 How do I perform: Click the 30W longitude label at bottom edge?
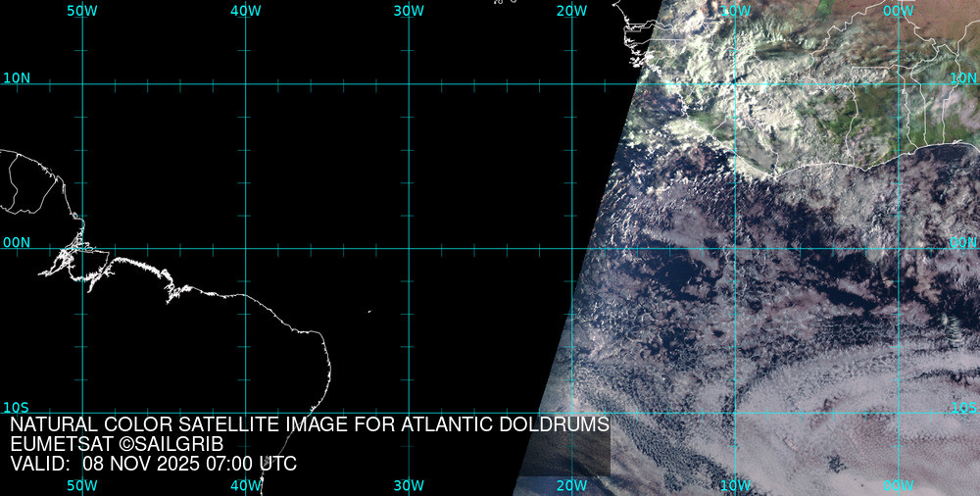[408, 485]
